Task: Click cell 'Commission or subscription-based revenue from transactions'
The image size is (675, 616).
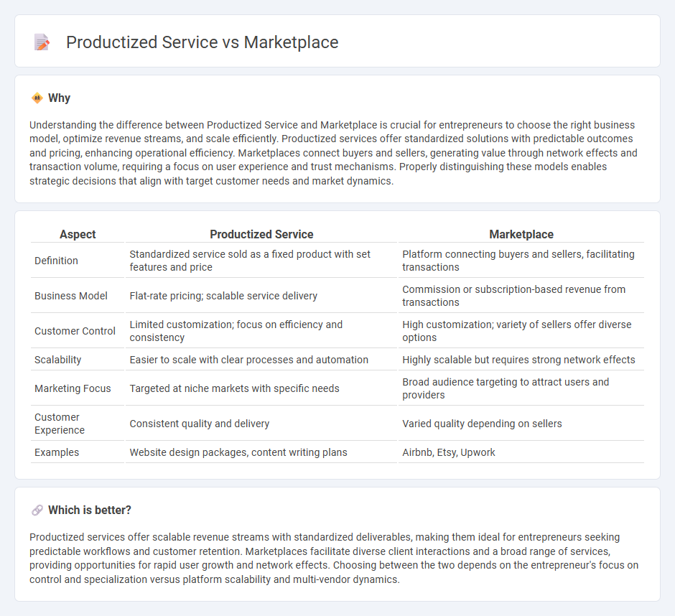Action: (x=521, y=296)
